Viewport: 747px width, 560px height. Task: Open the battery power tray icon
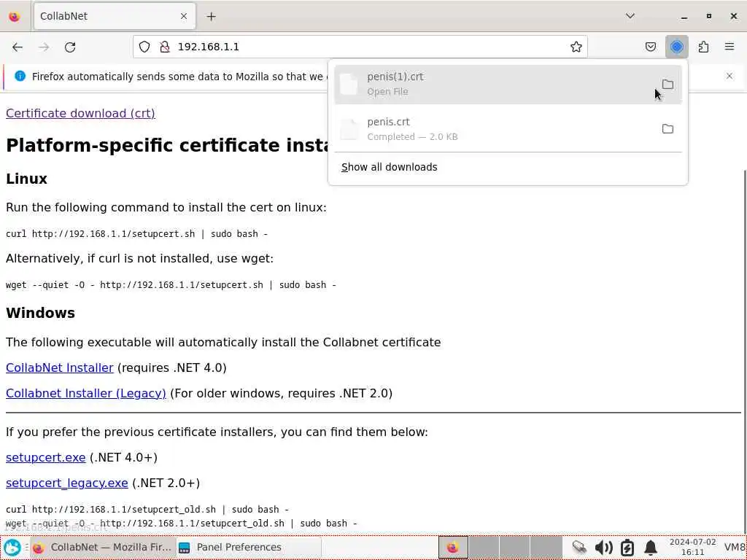pyautogui.click(x=627, y=548)
